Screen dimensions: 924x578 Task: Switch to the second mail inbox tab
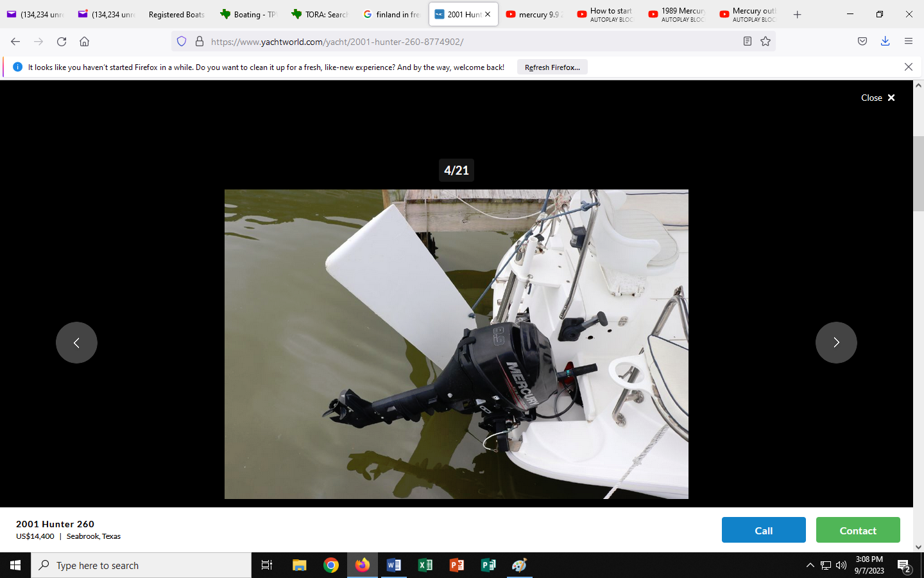(x=107, y=14)
